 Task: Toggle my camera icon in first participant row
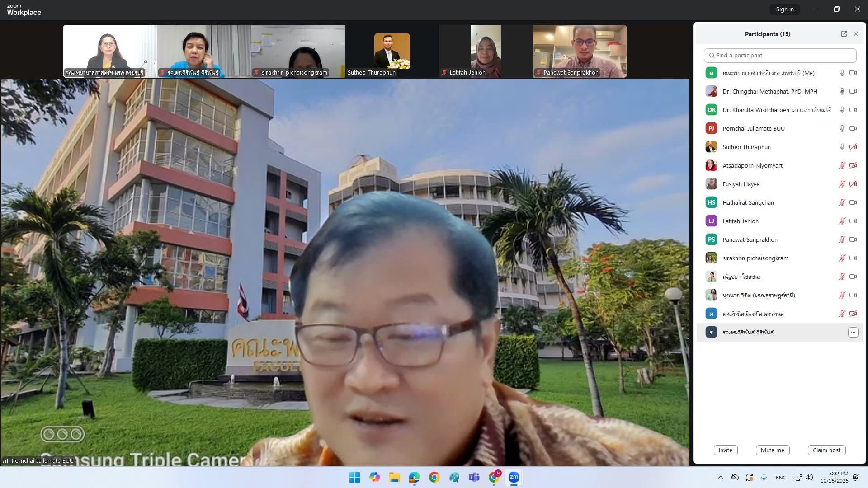pos(853,73)
